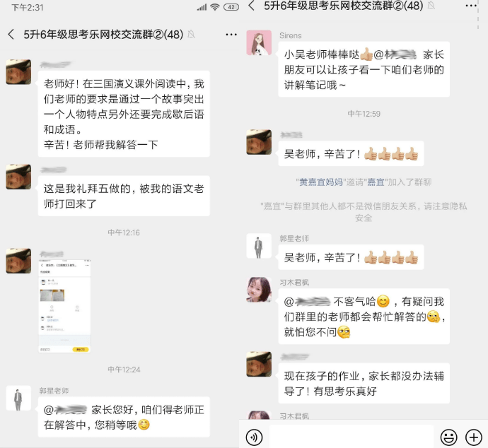Tap the voice input icon beside message field
This screenshot has height=448, width=488.
tap(255, 437)
